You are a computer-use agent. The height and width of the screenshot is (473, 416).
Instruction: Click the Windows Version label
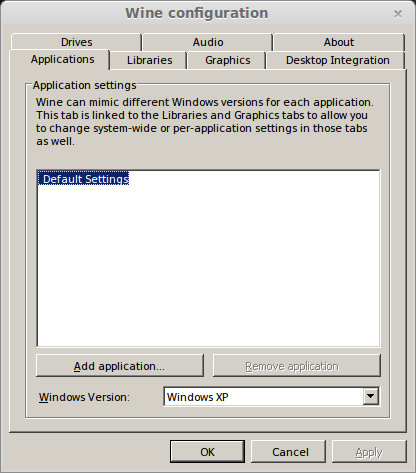tap(84, 397)
